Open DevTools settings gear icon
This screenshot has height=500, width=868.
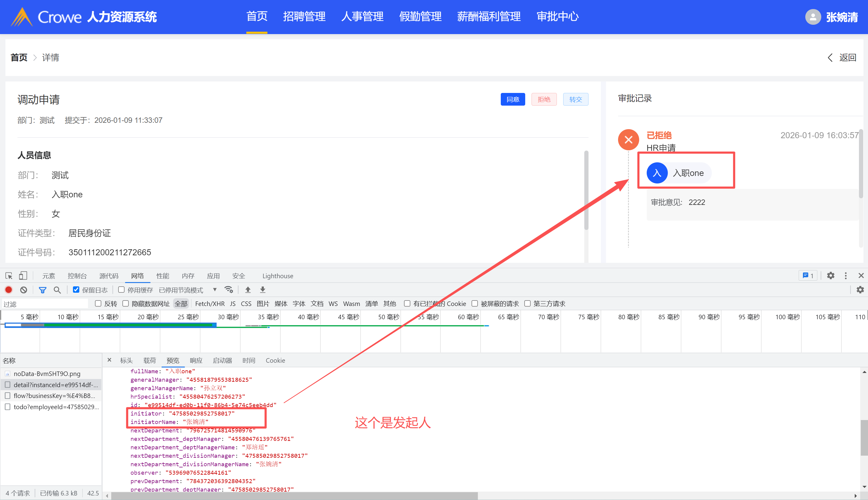830,275
